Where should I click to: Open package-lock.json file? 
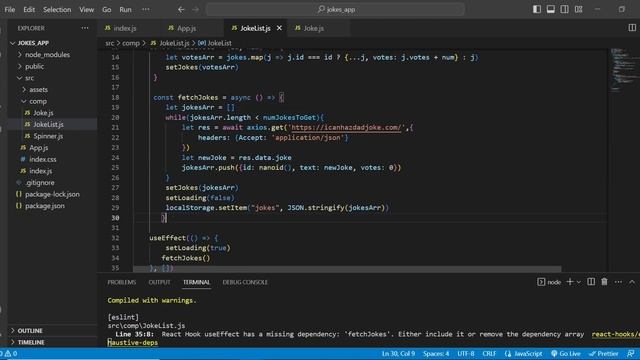(x=52, y=194)
